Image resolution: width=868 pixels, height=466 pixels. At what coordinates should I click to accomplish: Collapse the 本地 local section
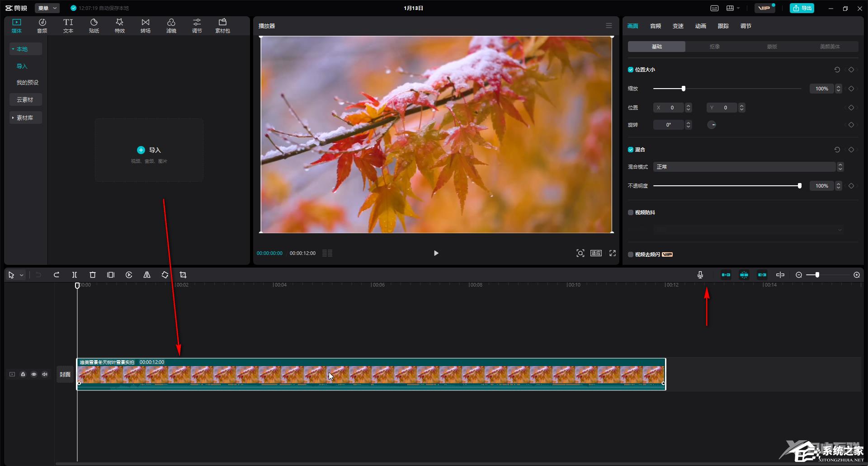26,49
